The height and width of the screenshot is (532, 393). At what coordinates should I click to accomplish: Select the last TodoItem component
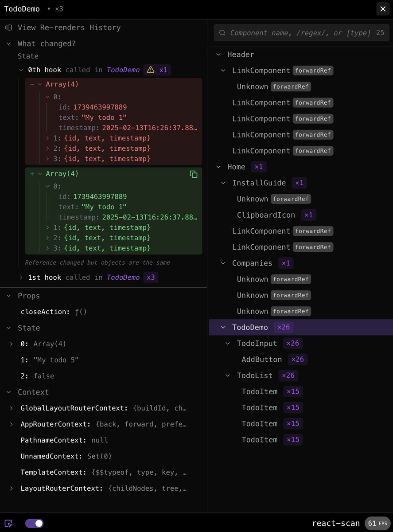coord(259,440)
